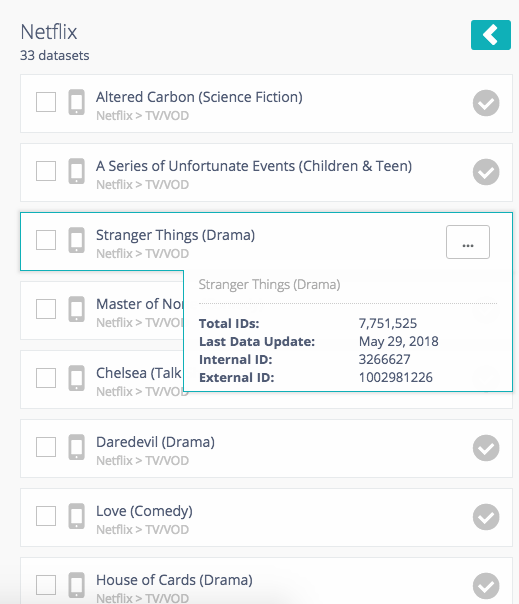Click the checkmark circle for House of Cards

pos(486,586)
